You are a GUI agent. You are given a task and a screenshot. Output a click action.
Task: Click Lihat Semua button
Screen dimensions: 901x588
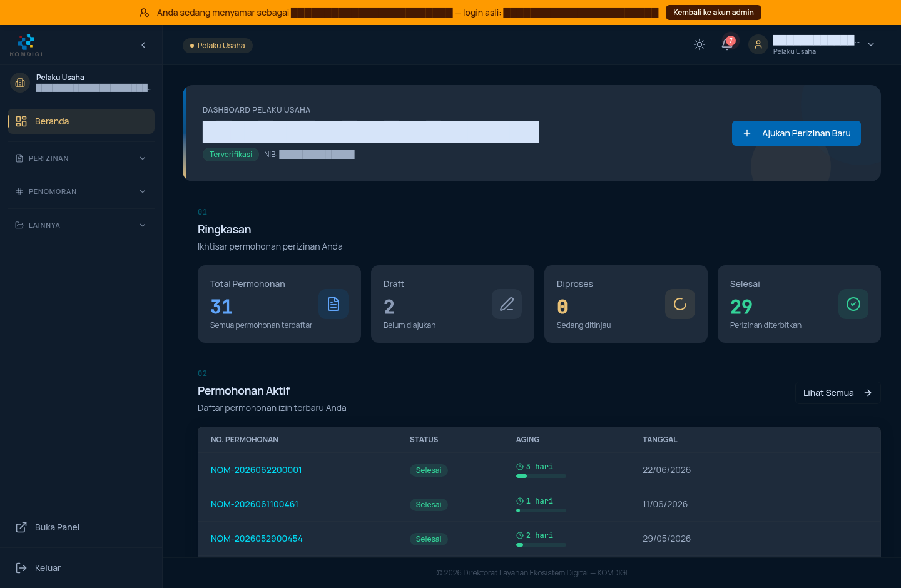(838, 393)
